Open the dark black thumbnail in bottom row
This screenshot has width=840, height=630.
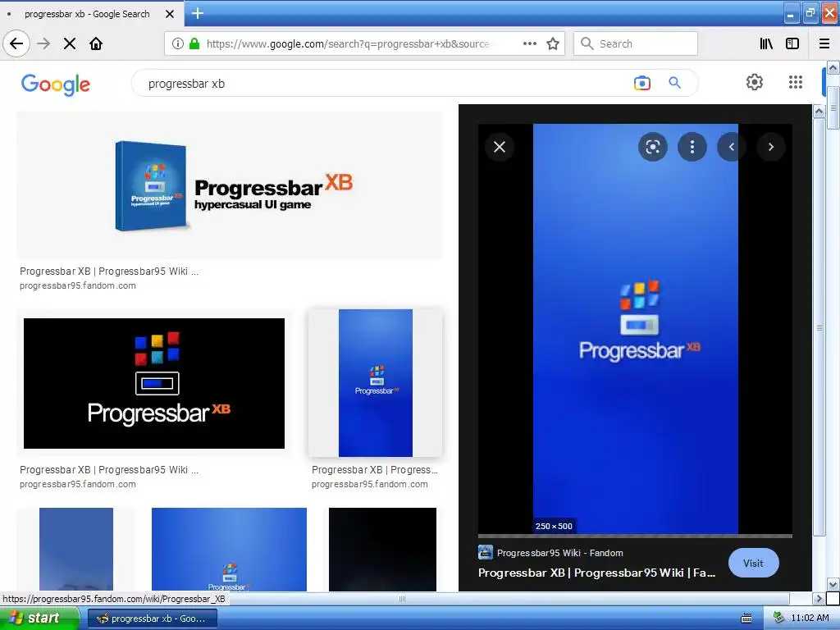tap(382, 549)
